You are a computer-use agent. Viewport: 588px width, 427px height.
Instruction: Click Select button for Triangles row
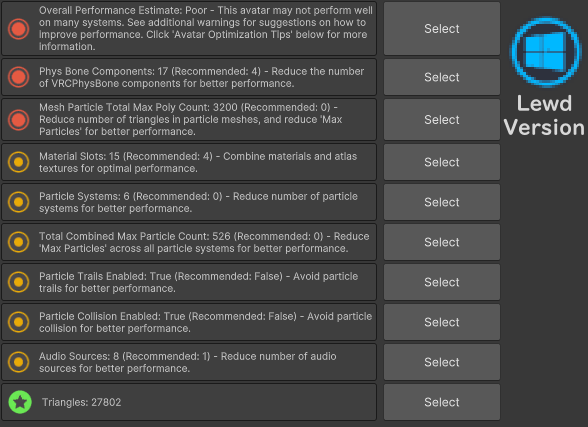pos(442,402)
